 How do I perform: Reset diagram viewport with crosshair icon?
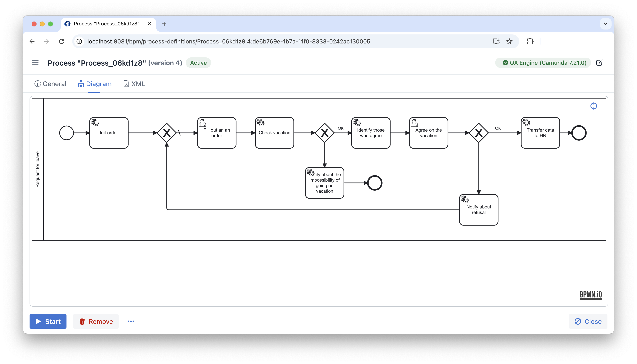(x=593, y=106)
